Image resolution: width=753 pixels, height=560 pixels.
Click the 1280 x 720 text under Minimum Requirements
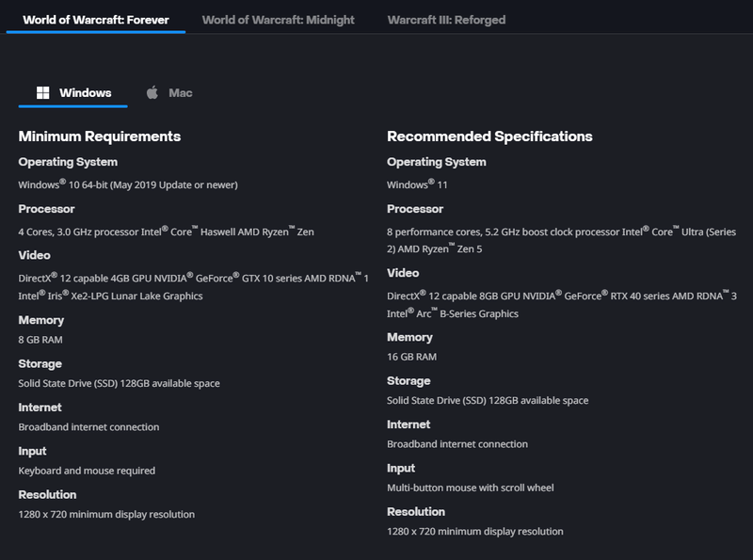point(106,515)
